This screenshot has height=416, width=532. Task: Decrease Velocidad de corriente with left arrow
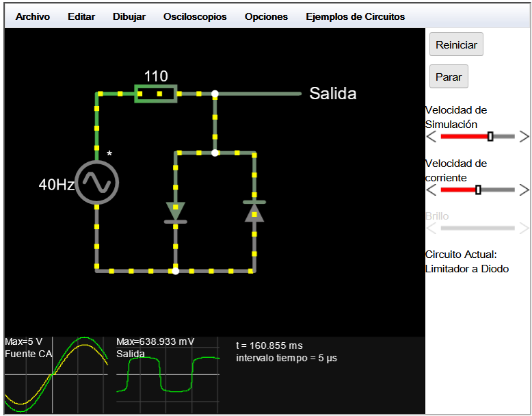pos(431,190)
